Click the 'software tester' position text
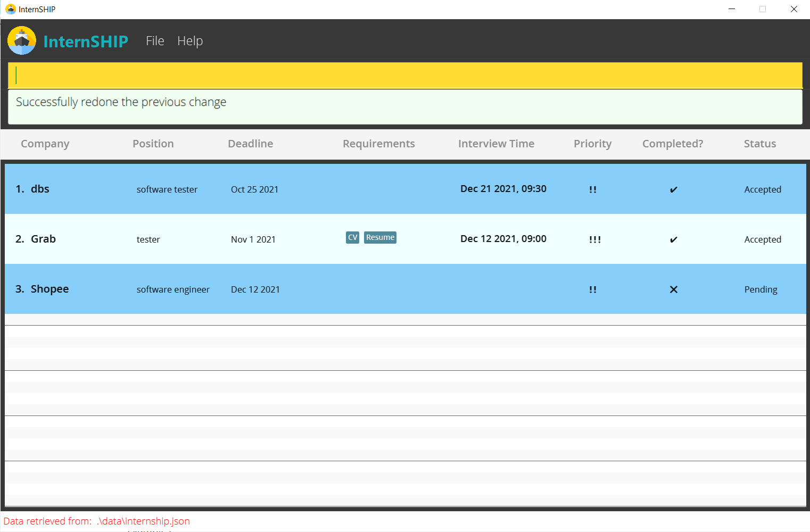The width and height of the screenshot is (810, 532). click(x=167, y=189)
